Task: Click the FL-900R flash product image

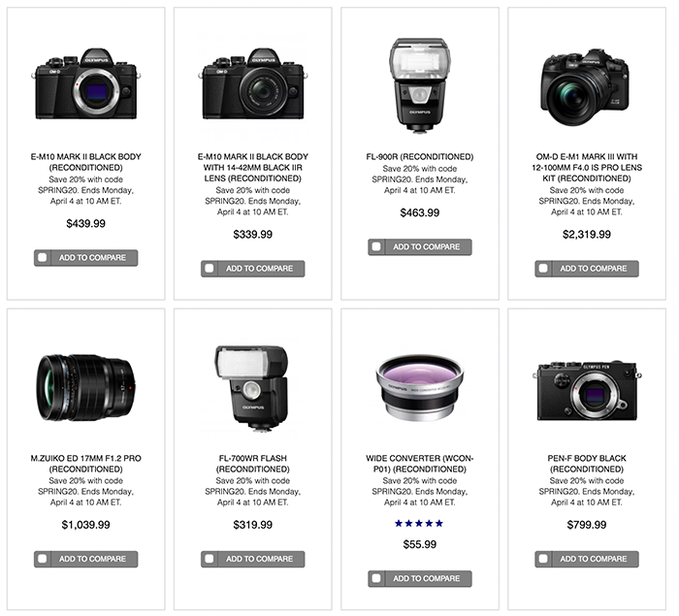Action: click(419, 83)
